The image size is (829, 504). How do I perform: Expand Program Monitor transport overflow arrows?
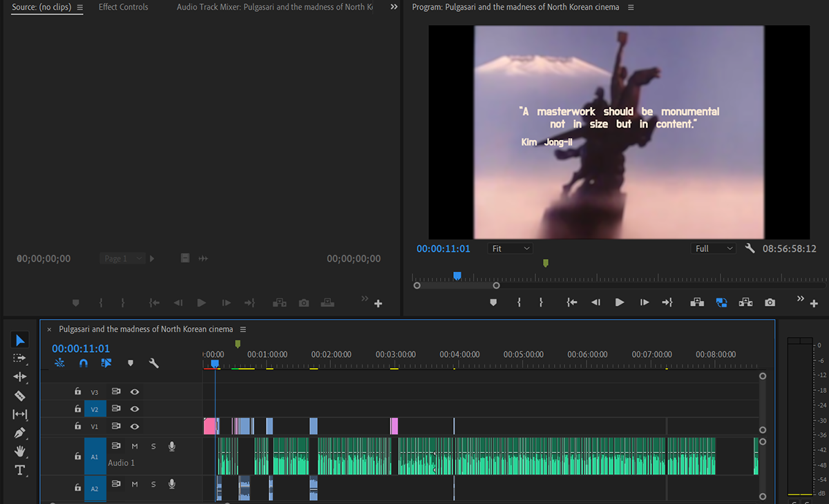[801, 299]
